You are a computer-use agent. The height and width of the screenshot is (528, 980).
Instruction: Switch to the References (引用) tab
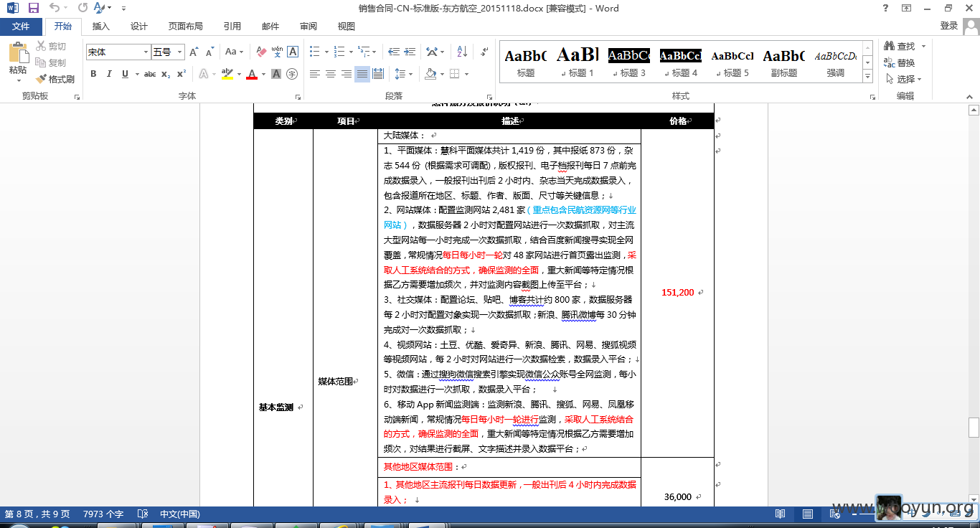point(232,27)
